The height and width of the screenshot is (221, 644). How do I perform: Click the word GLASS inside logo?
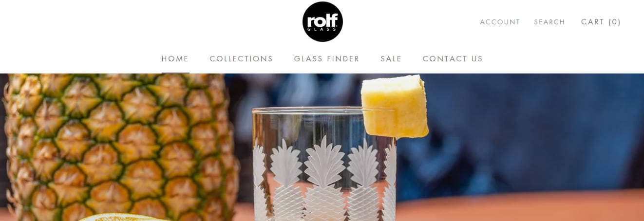[x=322, y=29]
